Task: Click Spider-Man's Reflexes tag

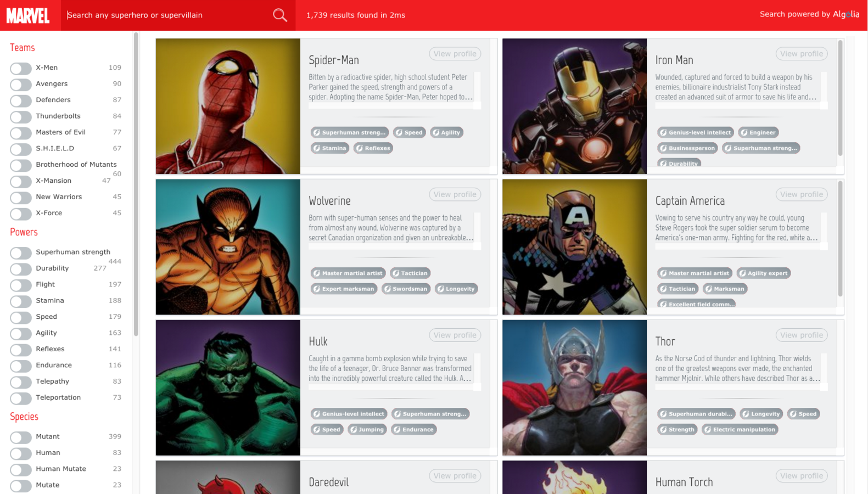Action: (x=373, y=148)
